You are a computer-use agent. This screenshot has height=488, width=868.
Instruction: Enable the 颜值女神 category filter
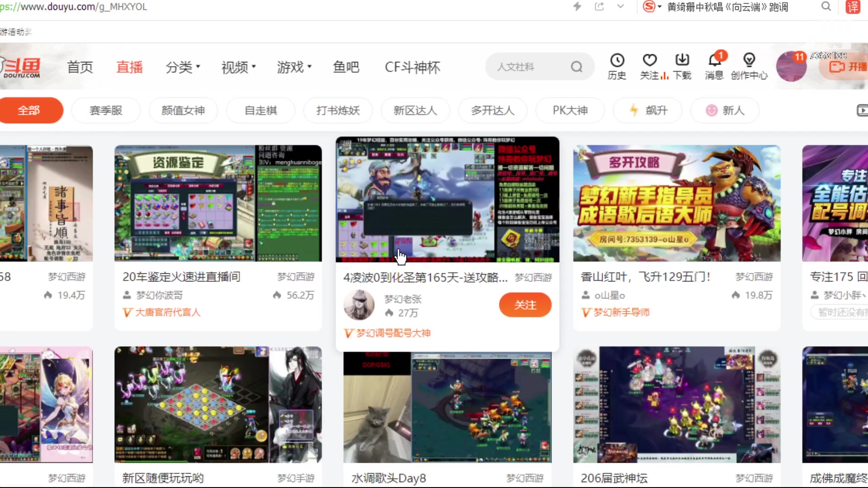pos(183,110)
